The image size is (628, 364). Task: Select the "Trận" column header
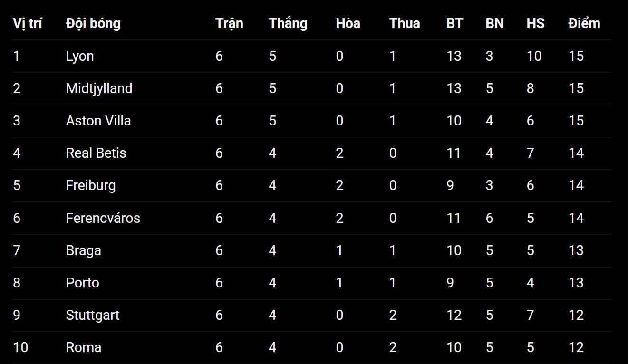[x=229, y=23]
